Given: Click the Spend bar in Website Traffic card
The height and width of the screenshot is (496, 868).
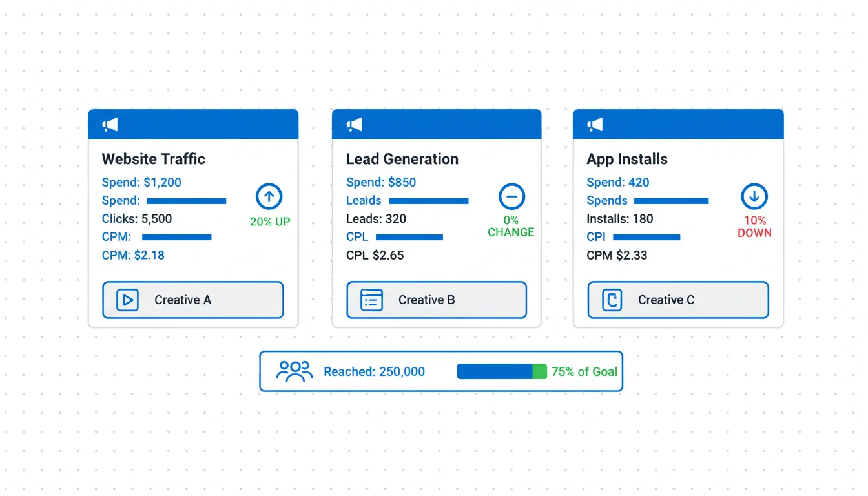Looking at the screenshot, I should coord(187,201).
